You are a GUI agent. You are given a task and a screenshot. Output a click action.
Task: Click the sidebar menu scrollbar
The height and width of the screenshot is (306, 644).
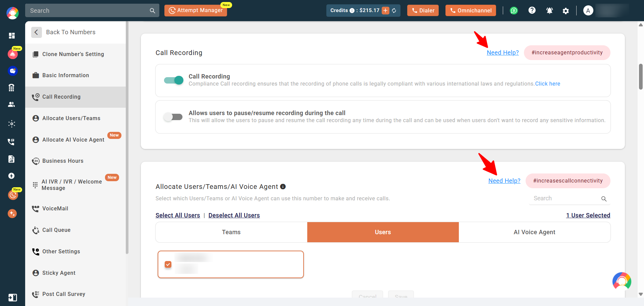(127, 138)
